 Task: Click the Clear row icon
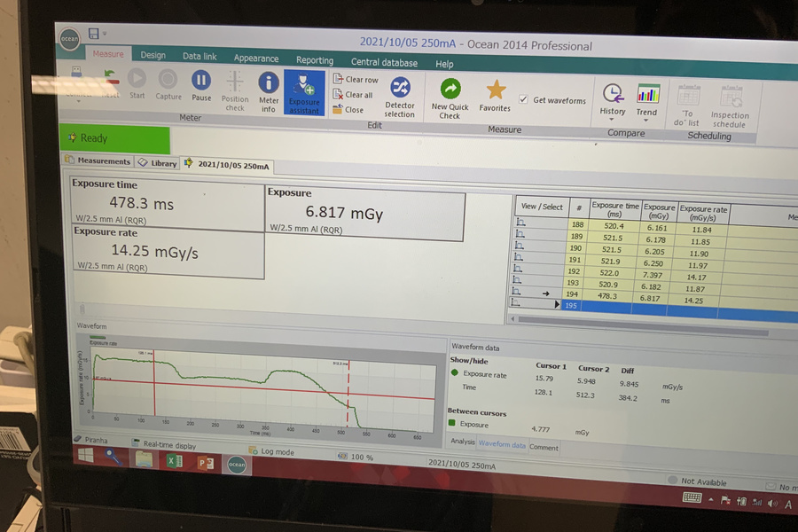pos(338,79)
